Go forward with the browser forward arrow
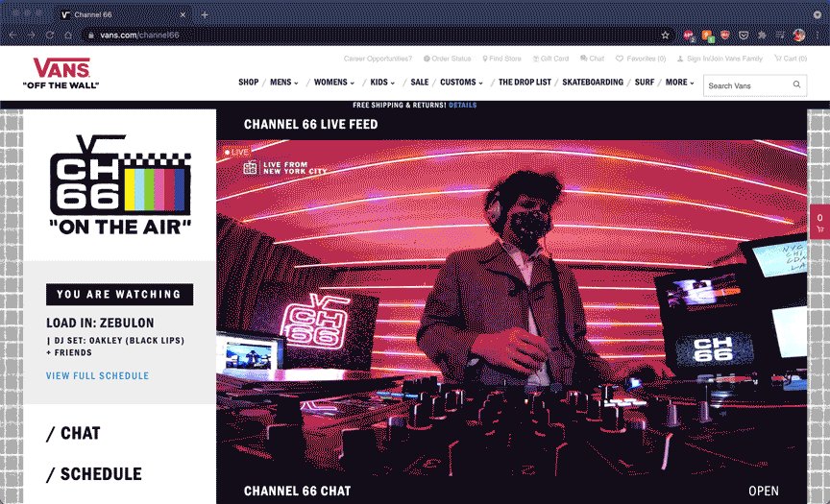 point(32,35)
